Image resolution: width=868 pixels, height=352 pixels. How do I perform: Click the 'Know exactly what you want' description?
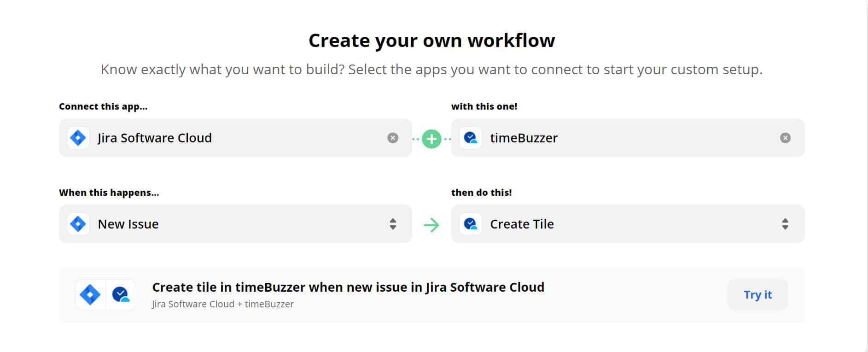432,70
